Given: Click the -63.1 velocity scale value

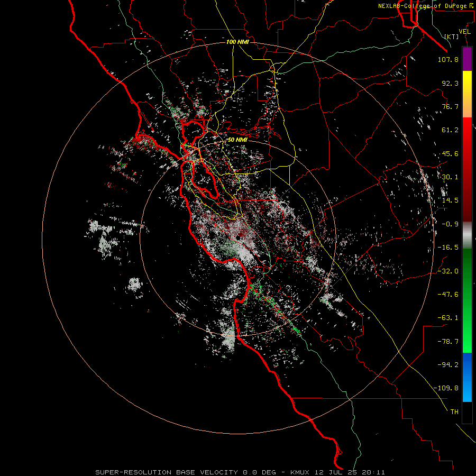Looking at the screenshot, I should click(x=448, y=318).
